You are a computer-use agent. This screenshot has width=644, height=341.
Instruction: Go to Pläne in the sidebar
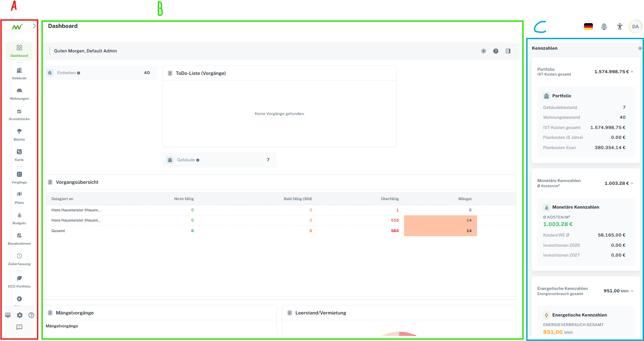click(x=19, y=198)
